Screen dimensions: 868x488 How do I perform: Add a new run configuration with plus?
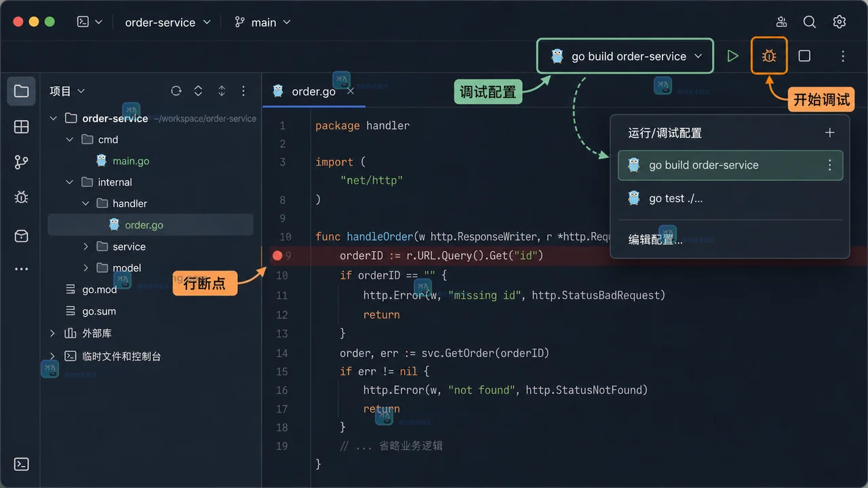(x=829, y=133)
